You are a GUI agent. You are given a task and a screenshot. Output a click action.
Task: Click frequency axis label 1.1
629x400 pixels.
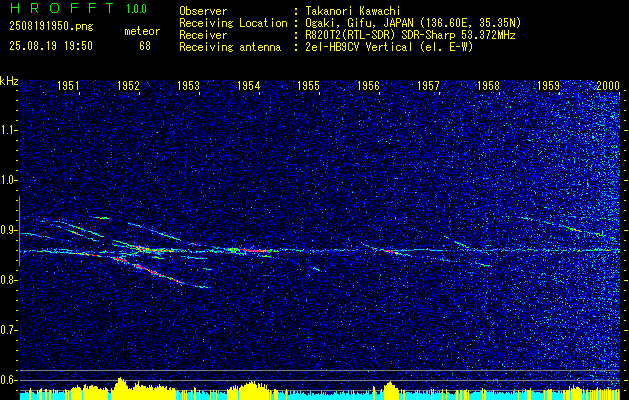coord(8,130)
